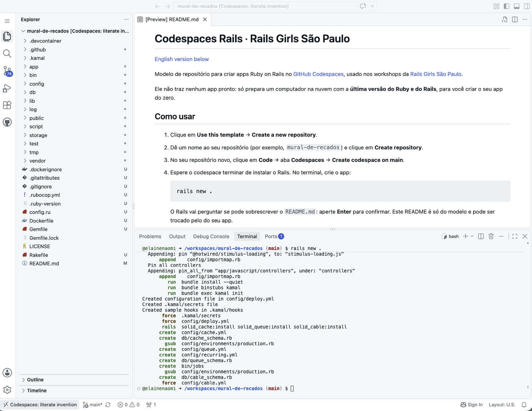
Task: Open notifications bell in status bar
Action: [524, 405]
